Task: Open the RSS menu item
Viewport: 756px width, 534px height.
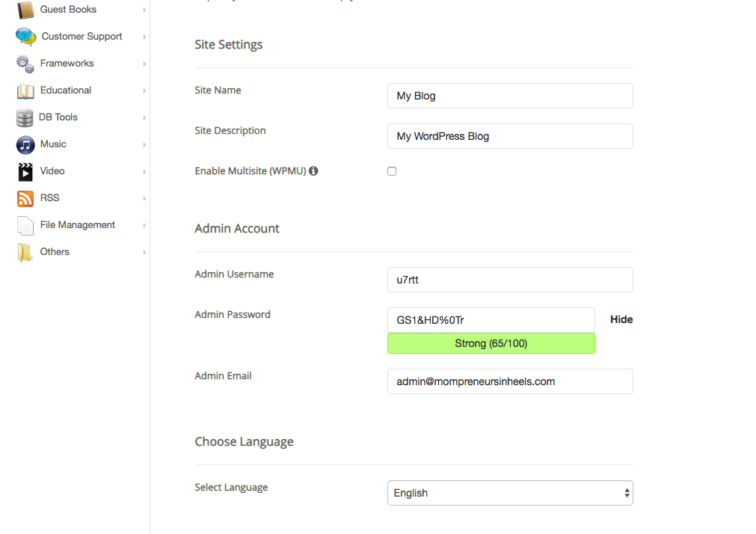Action: click(49, 197)
